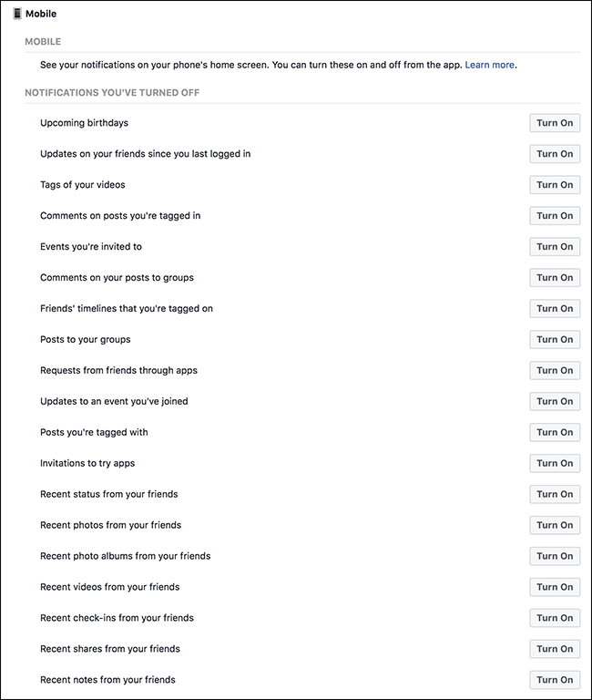The image size is (592, 700).
Task: Enable Recent photo albums from your friends
Action: (x=555, y=557)
